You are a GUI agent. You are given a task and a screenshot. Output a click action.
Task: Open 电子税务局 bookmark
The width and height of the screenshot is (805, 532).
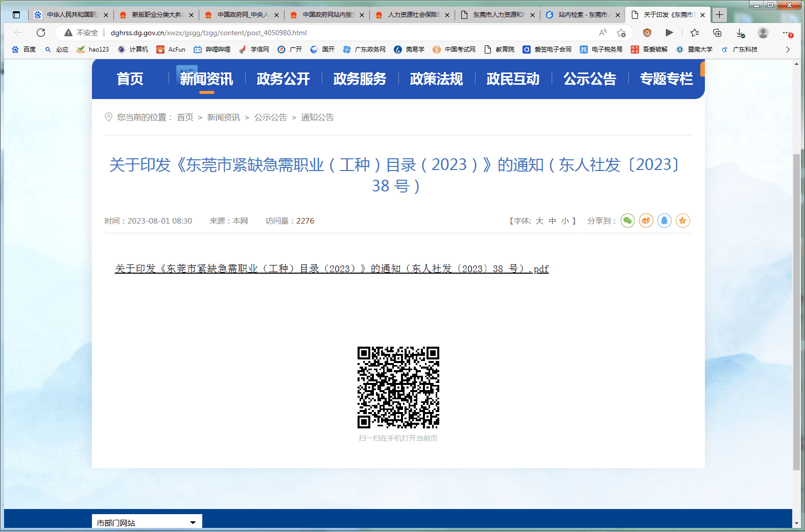(601, 50)
